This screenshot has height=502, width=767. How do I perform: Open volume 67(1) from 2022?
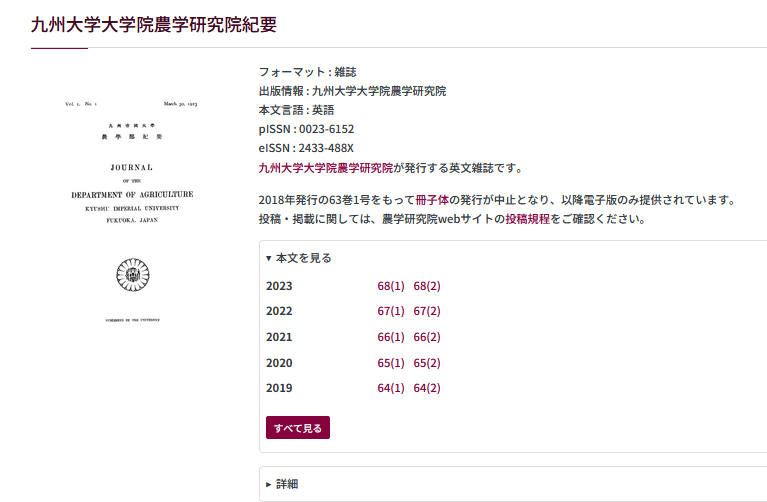[391, 311]
